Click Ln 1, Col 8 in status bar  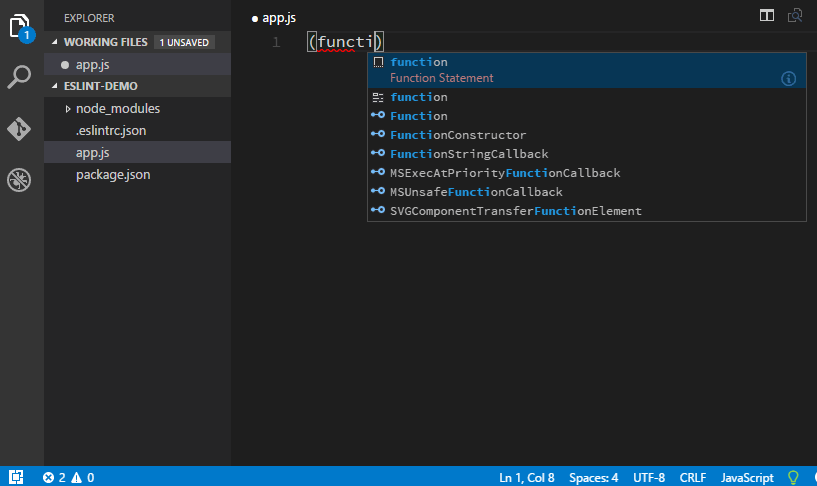526,477
